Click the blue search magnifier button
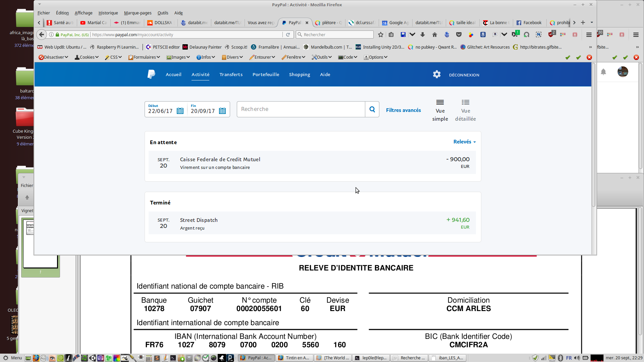This screenshot has height=362, width=644. pyautogui.click(x=372, y=109)
